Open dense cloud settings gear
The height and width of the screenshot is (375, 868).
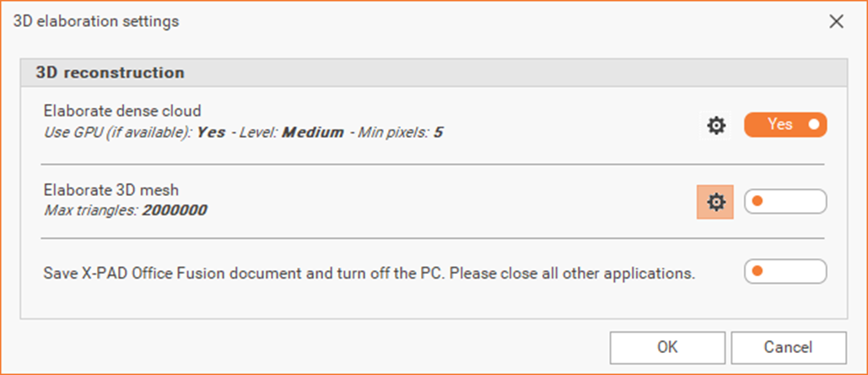[716, 126]
